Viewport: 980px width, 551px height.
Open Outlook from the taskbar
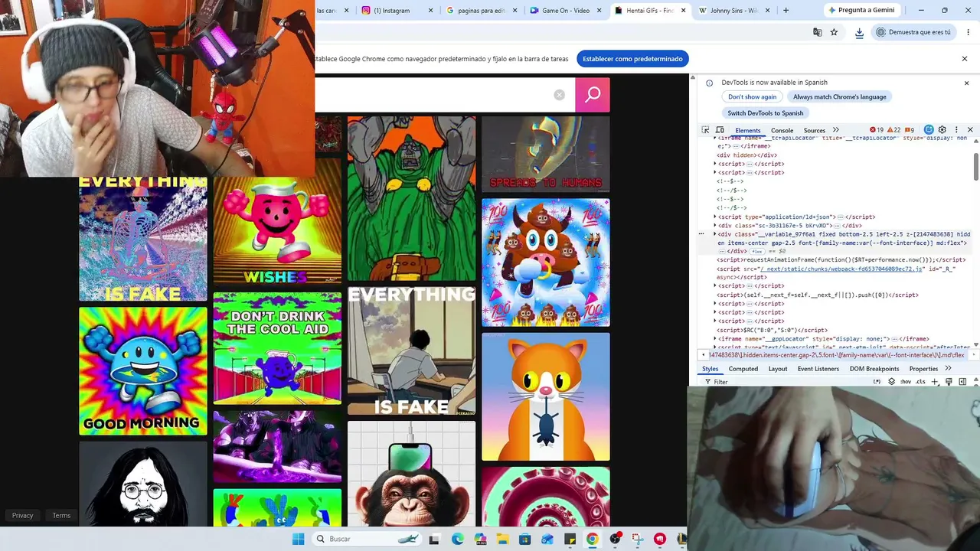click(x=547, y=539)
